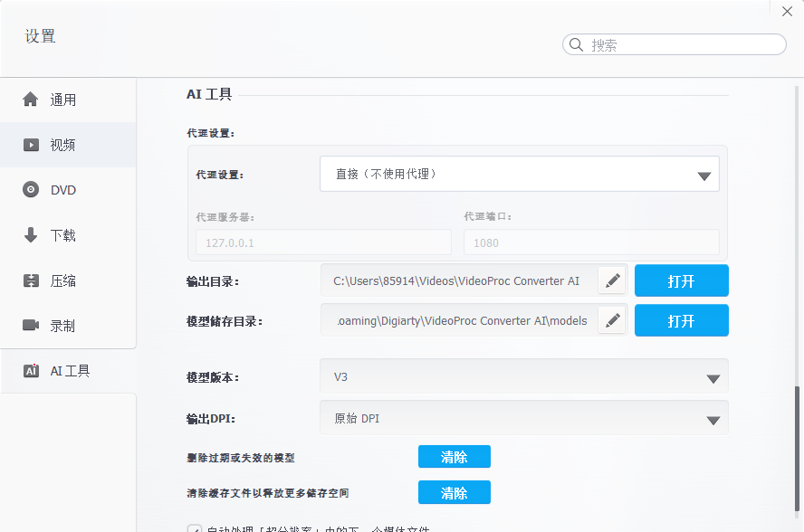Edit model storage path with pencil icon

pos(612,320)
